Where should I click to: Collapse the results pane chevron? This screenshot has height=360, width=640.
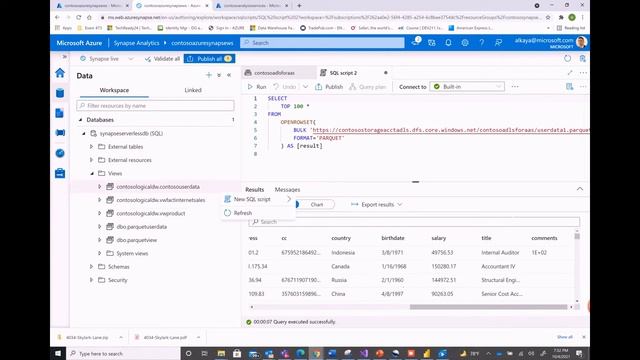click(x=580, y=189)
